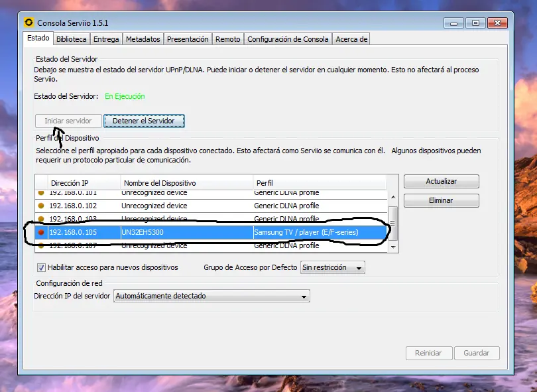Image resolution: width=537 pixels, height=392 pixels.
Task: Click the Iniciar servidor button
Action: click(68, 121)
